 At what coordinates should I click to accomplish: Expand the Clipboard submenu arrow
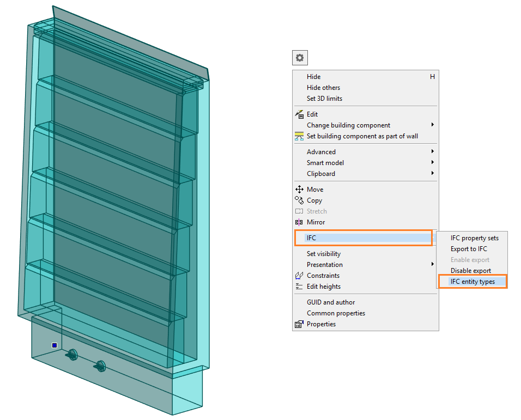pyautogui.click(x=433, y=174)
